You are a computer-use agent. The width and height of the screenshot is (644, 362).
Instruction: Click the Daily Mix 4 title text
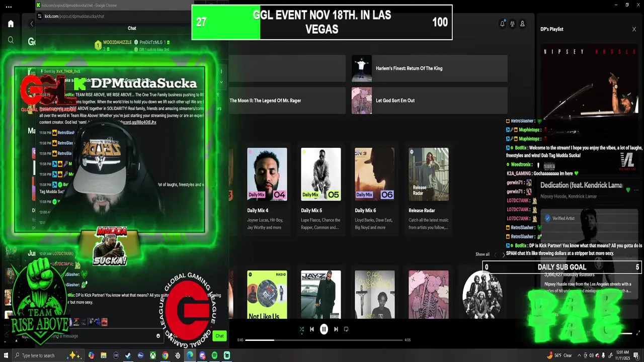point(258,211)
